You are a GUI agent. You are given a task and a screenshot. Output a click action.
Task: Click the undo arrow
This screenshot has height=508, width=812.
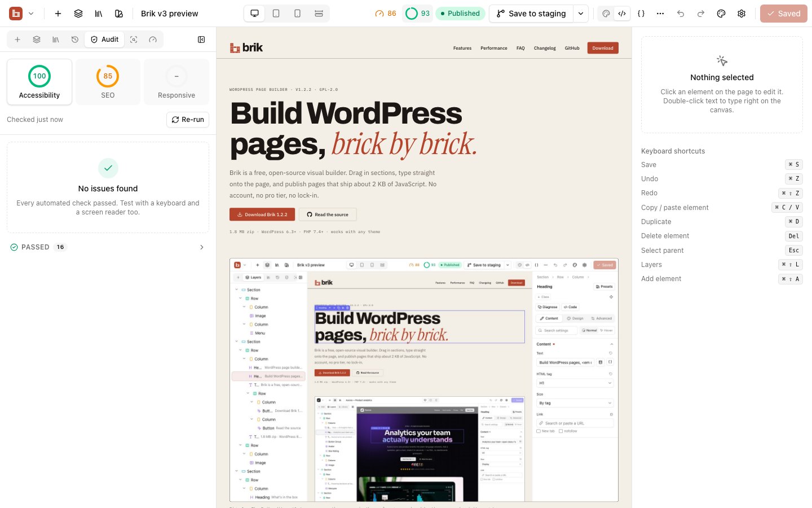(681, 14)
